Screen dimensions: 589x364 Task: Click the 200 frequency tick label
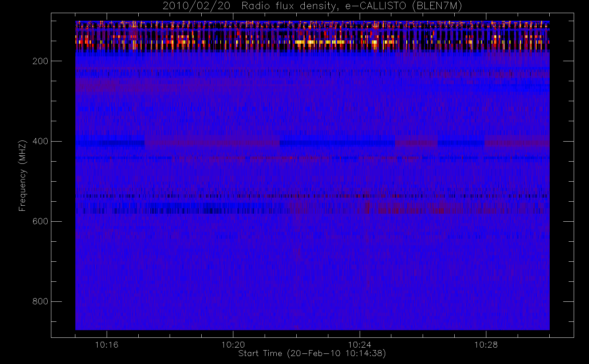40,61
